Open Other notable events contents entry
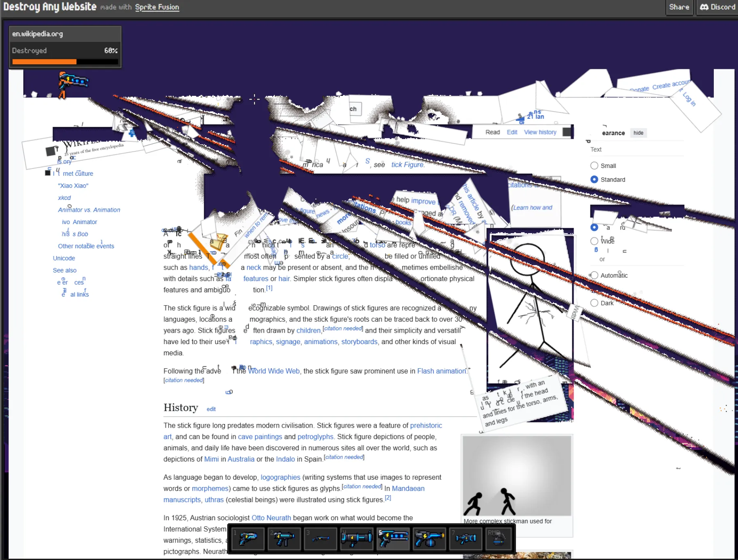The width and height of the screenshot is (738, 560). click(86, 246)
